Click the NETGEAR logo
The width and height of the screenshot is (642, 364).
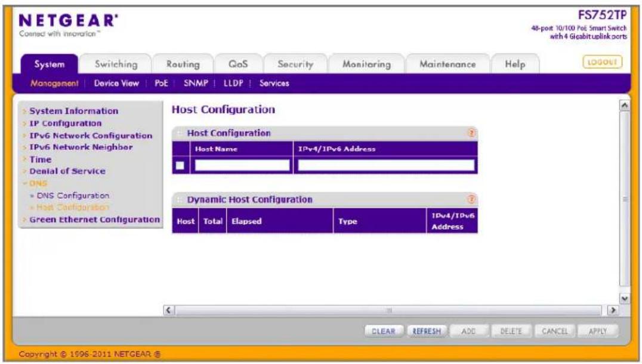point(69,20)
